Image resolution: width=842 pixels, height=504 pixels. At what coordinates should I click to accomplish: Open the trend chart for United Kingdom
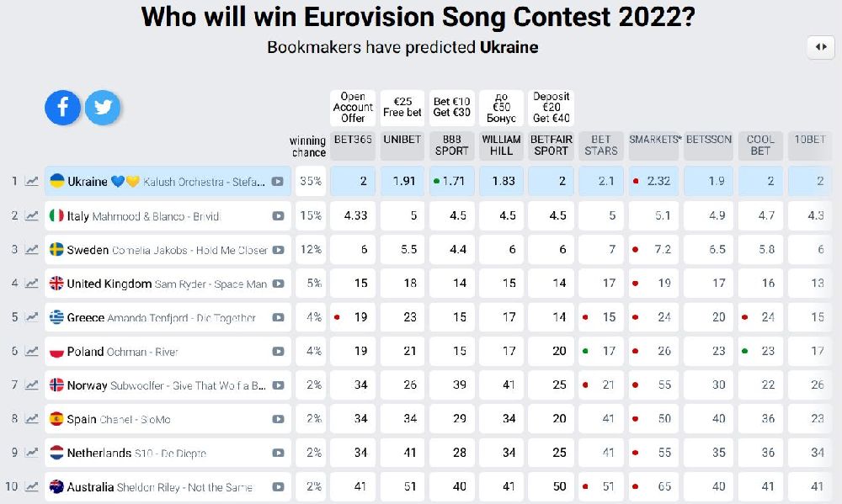(x=32, y=284)
